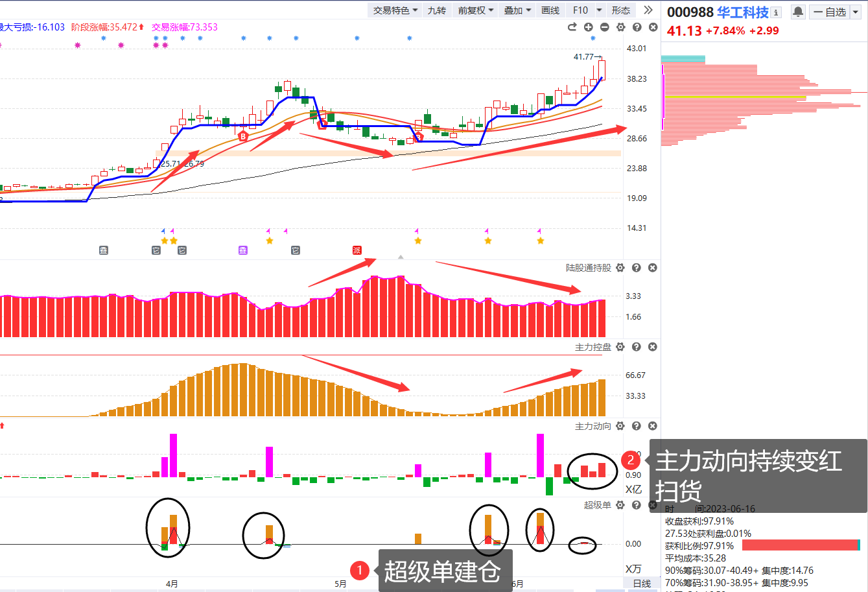Click the share arrow icon above the chart

point(572,27)
